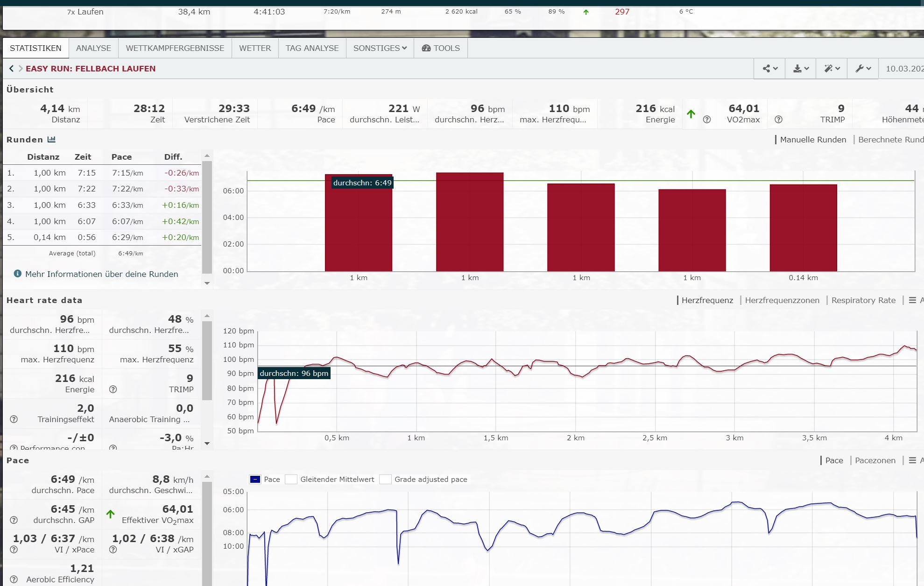Screen dimensions: 924x586
Task: Enable Grade adjusted pace checkbox
Action: (x=385, y=480)
